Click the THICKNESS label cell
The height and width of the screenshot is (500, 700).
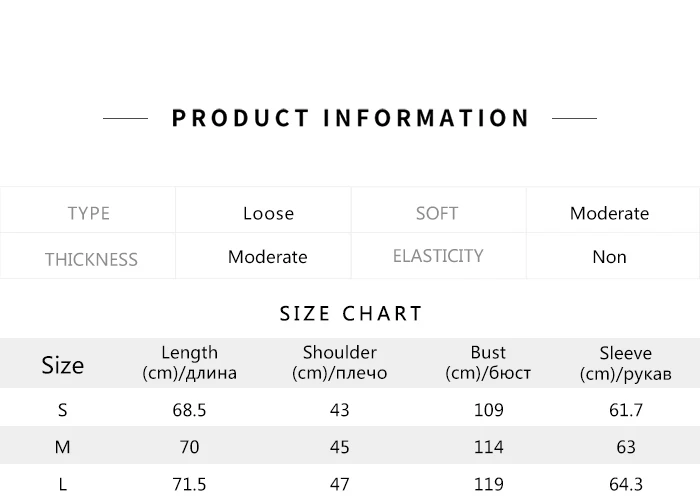(x=91, y=259)
